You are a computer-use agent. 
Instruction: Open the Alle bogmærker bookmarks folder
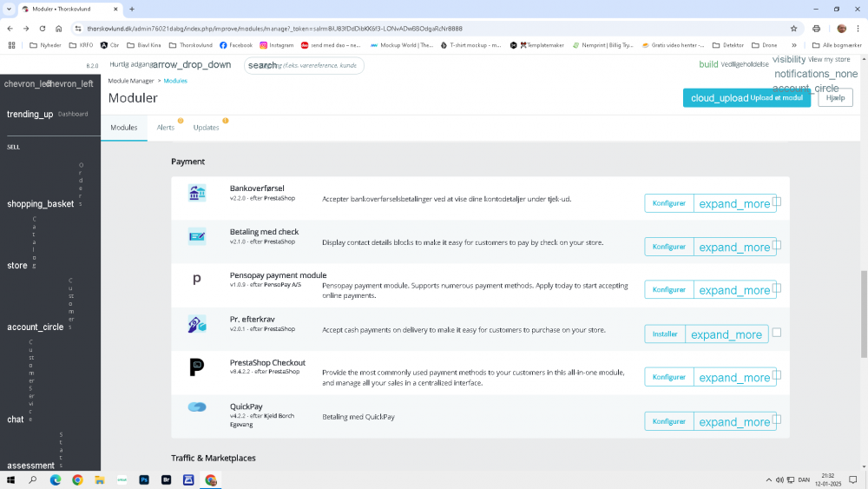(x=837, y=45)
